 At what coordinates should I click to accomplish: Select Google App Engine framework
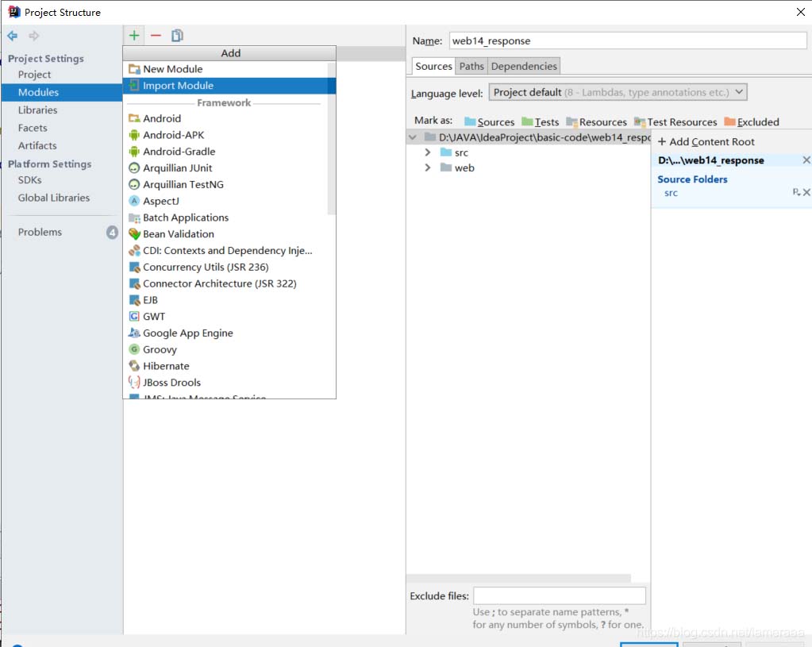[187, 333]
